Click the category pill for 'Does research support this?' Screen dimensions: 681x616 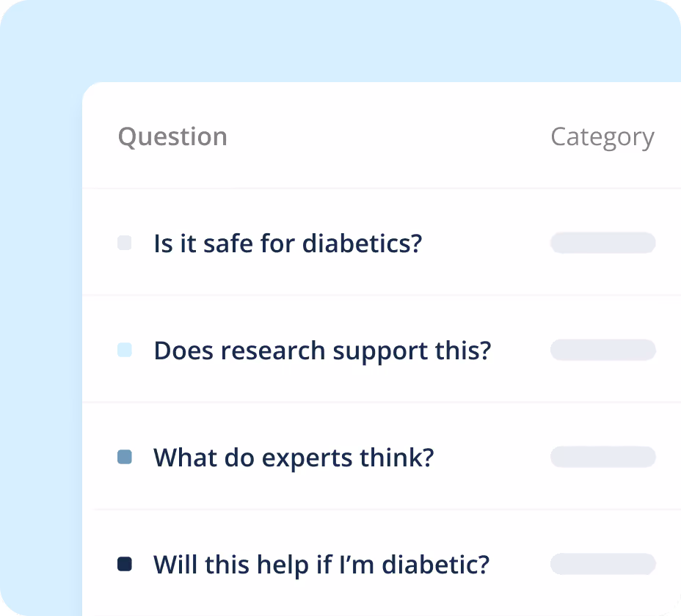(x=602, y=351)
